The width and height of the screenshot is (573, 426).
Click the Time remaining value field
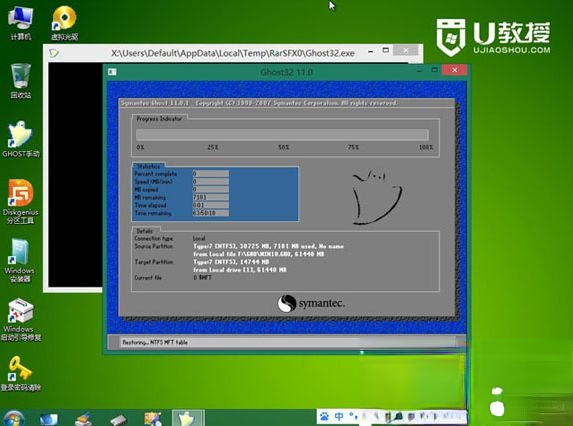[210, 213]
